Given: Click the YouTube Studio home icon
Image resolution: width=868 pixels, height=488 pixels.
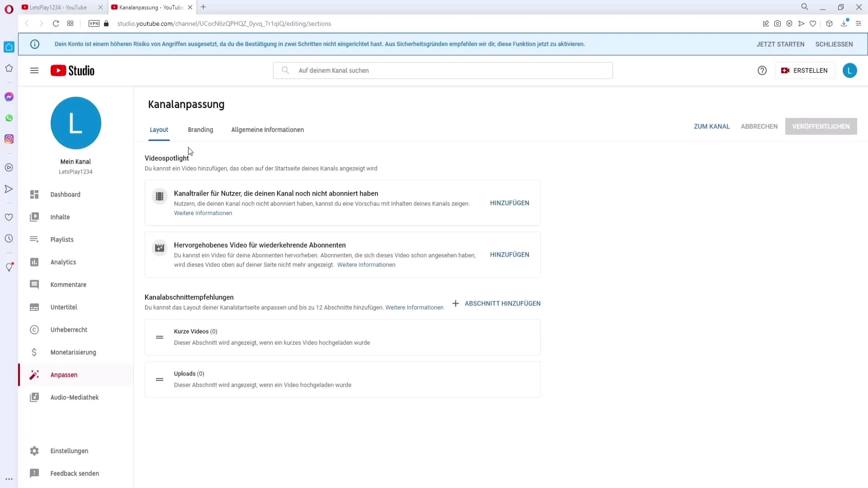Looking at the screenshot, I should (72, 70).
